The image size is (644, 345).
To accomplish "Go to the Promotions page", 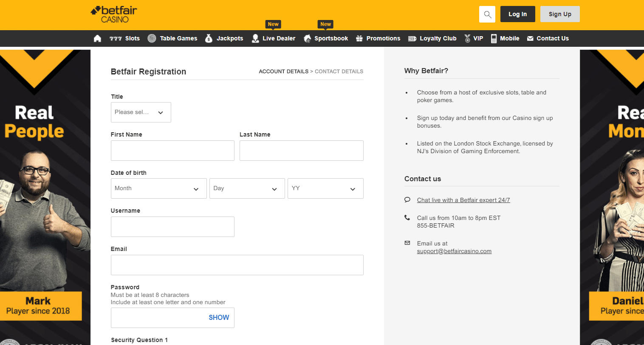I will pyautogui.click(x=383, y=38).
